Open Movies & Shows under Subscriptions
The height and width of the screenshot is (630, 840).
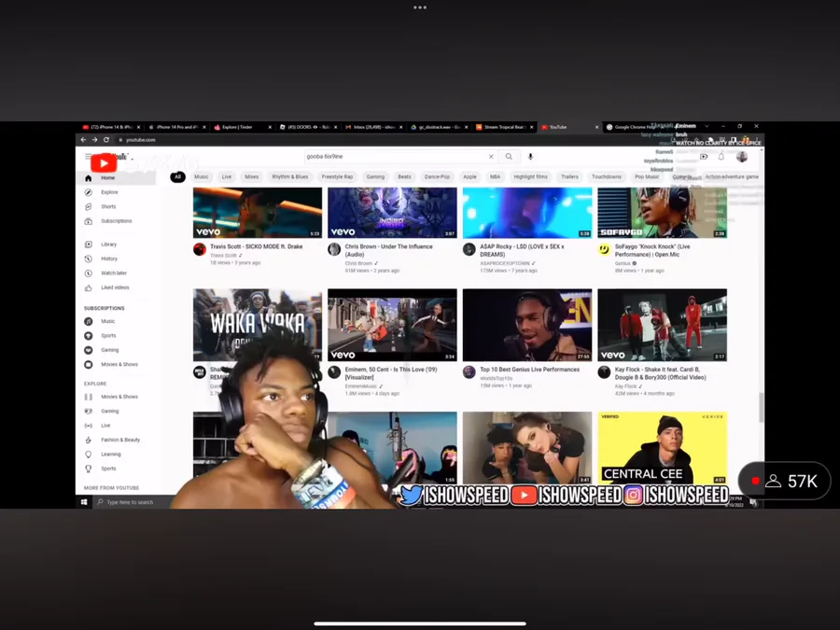pyautogui.click(x=119, y=365)
